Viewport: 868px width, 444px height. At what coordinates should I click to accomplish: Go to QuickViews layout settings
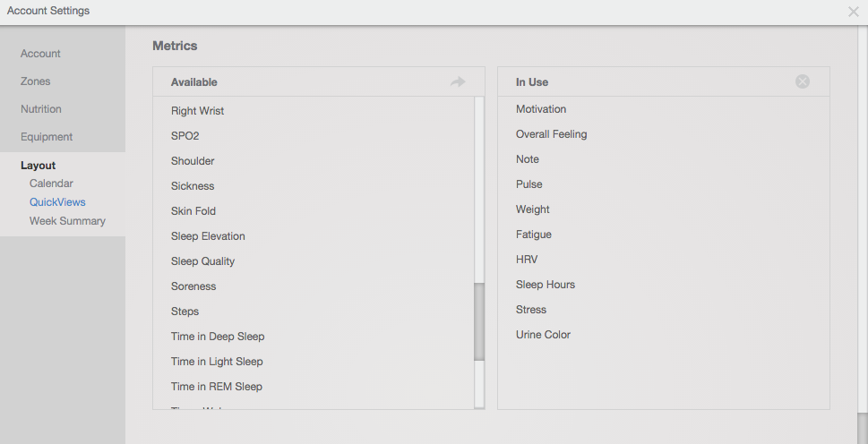(57, 201)
